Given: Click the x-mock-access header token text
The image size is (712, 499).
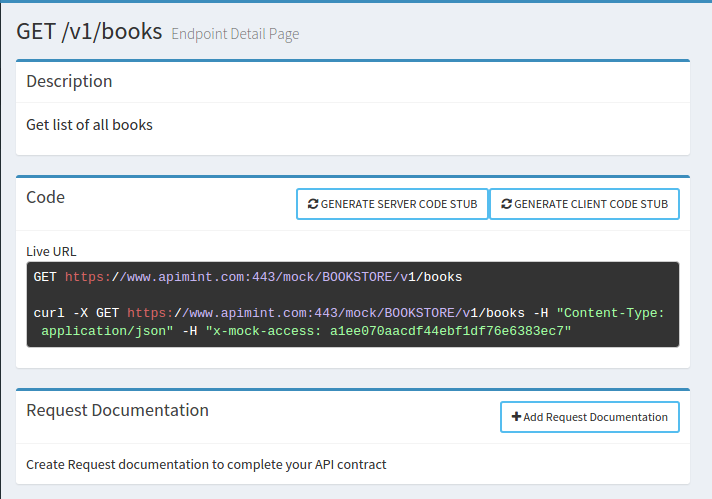Looking at the screenshot, I should pos(388,331).
